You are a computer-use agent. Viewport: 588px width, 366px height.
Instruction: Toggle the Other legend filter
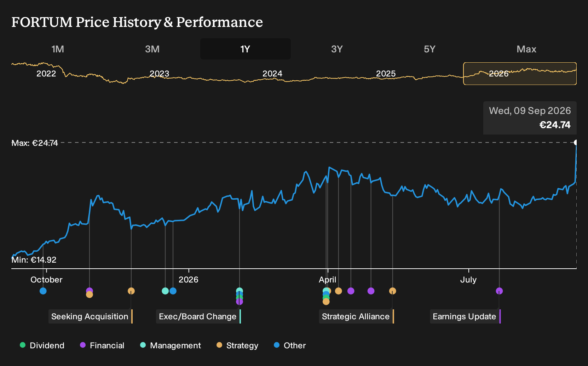click(290, 345)
